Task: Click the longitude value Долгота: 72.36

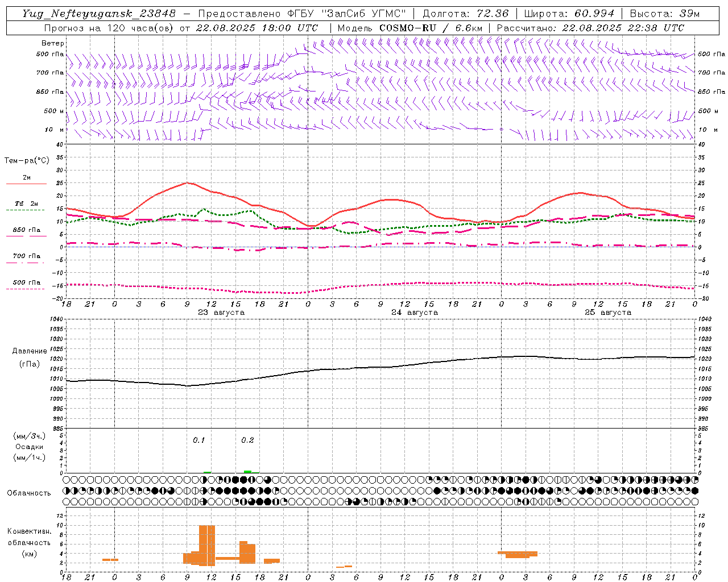Action: point(466,14)
